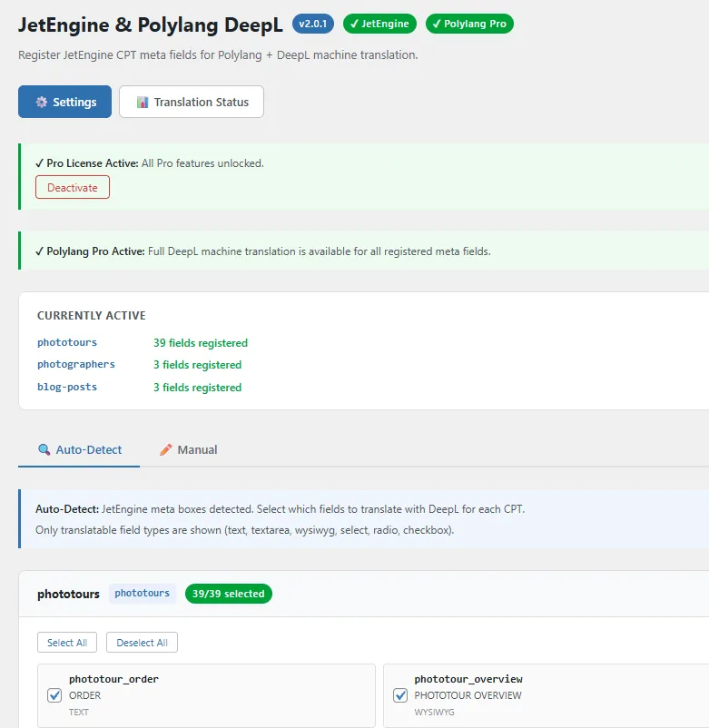Switch to the Manual tab
This screenshot has width=709, height=728.
pyautogui.click(x=189, y=450)
